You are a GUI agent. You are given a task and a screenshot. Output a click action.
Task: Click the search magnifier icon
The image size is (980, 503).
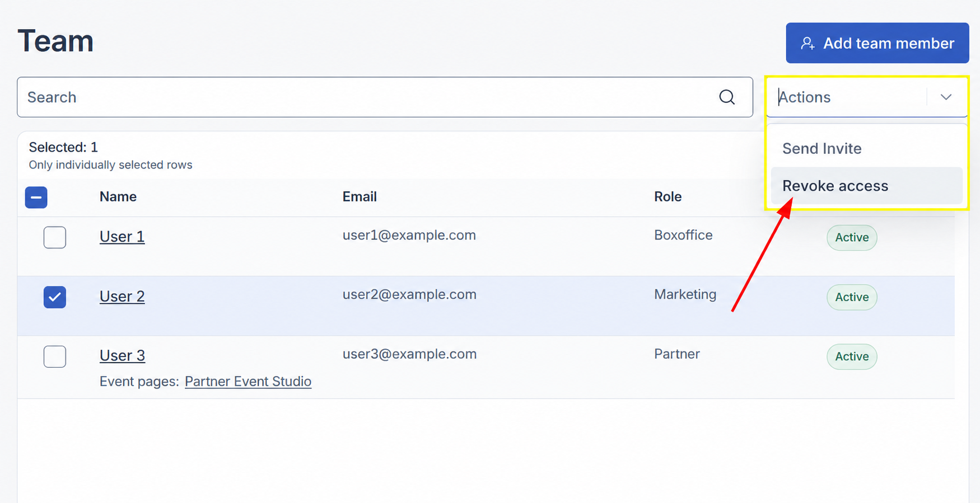[727, 97]
